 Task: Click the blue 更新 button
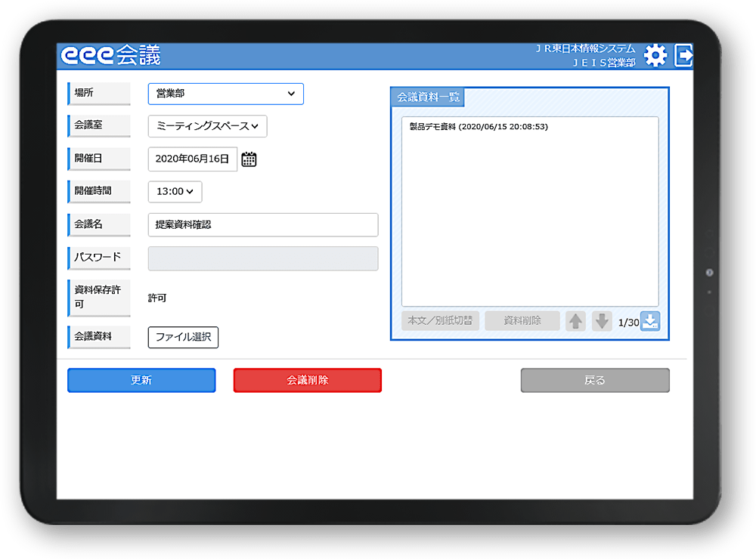[141, 380]
